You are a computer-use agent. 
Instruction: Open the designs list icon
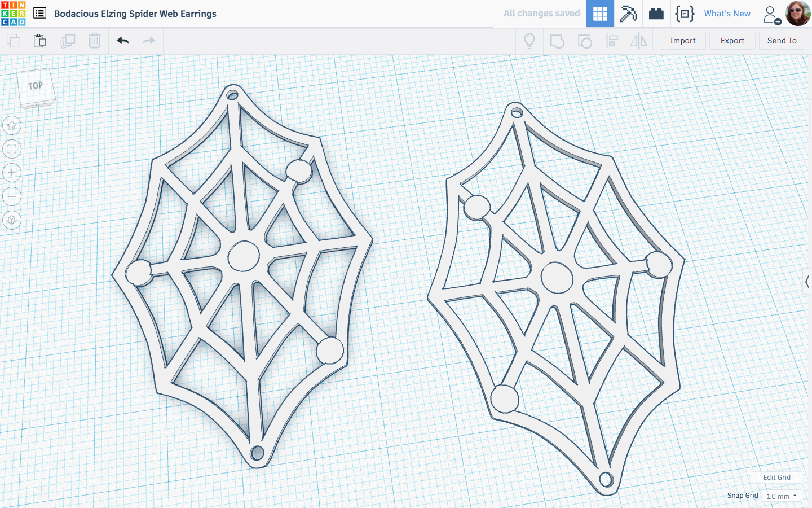pyautogui.click(x=39, y=13)
